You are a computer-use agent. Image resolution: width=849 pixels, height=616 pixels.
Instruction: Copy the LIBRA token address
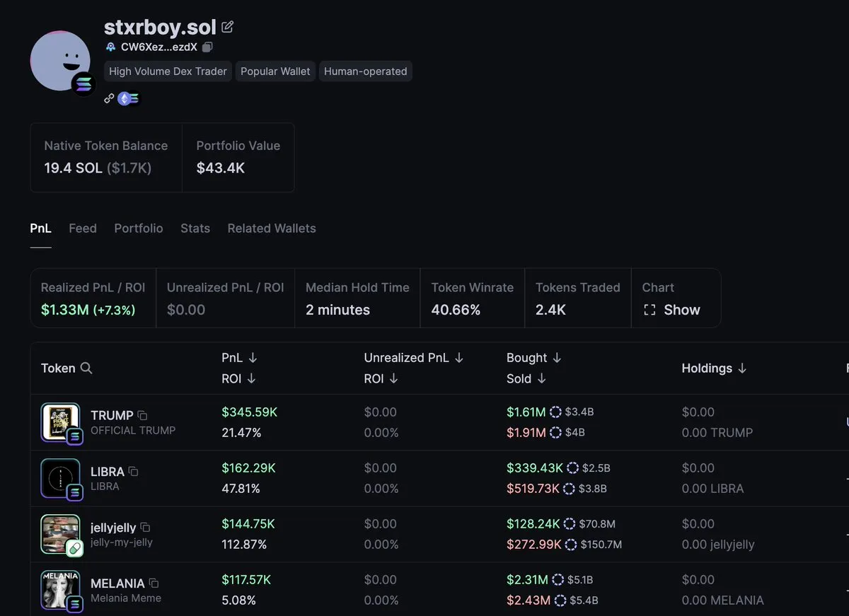[133, 471]
